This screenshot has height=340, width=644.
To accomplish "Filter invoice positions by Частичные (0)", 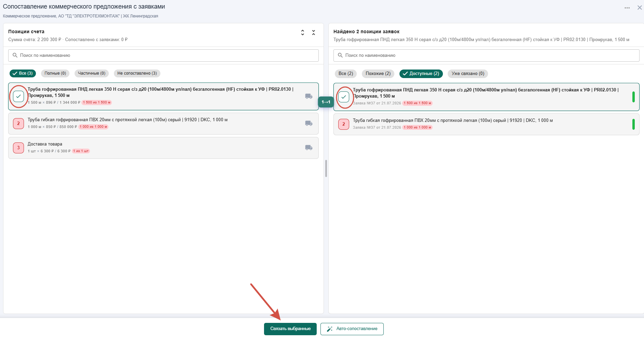I will tap(92, 73).
